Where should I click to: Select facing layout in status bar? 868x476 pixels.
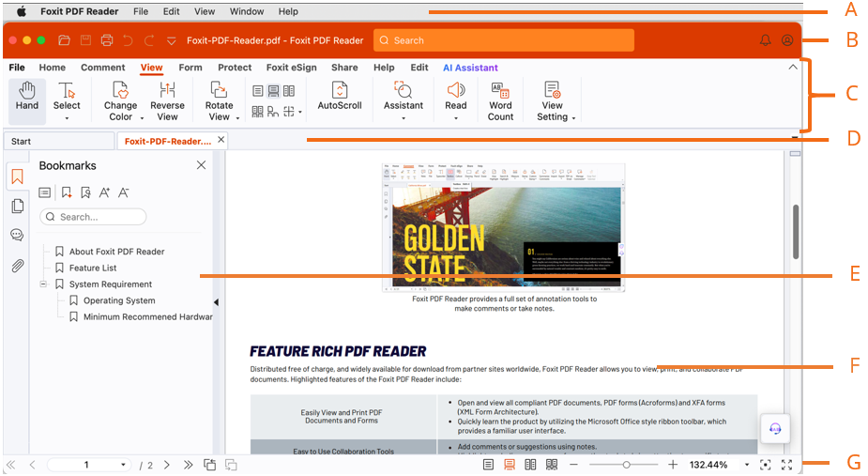pyautogui.click(x=530, y=465)
